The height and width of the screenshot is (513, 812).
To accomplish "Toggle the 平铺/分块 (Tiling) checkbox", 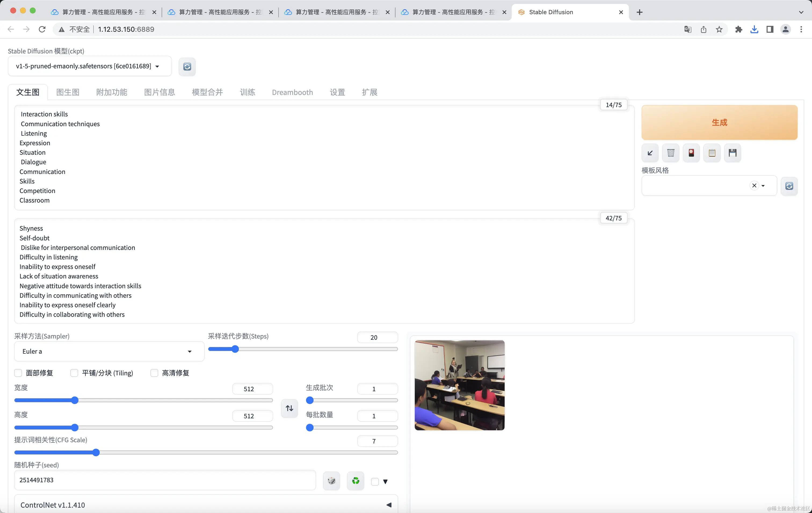I will 74,373.
